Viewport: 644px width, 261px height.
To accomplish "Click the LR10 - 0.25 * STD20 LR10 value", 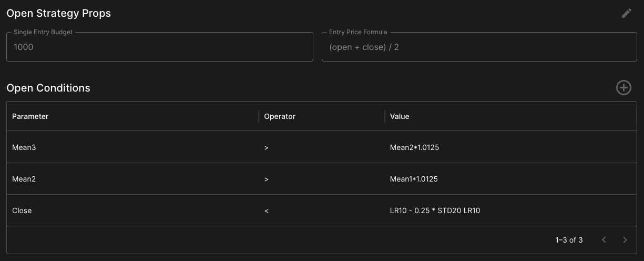I will coord(435,210).
